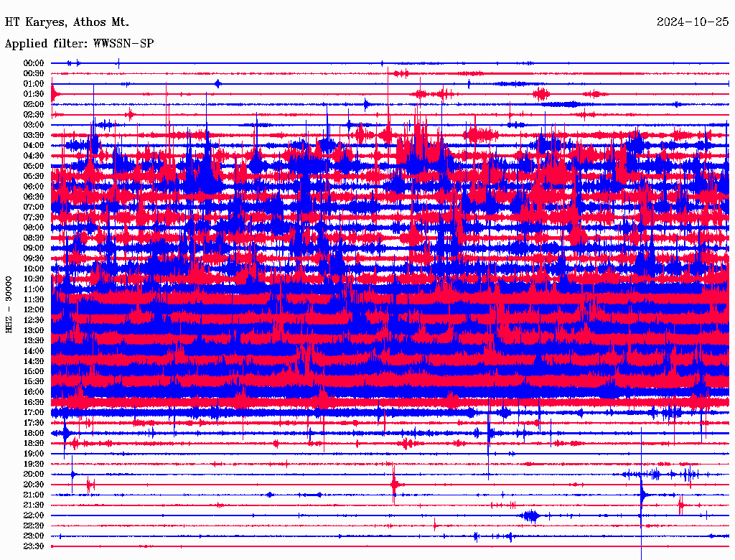Screen dimensions: 735x560
Task: Select the 12:00 time label
Action: 34,310
